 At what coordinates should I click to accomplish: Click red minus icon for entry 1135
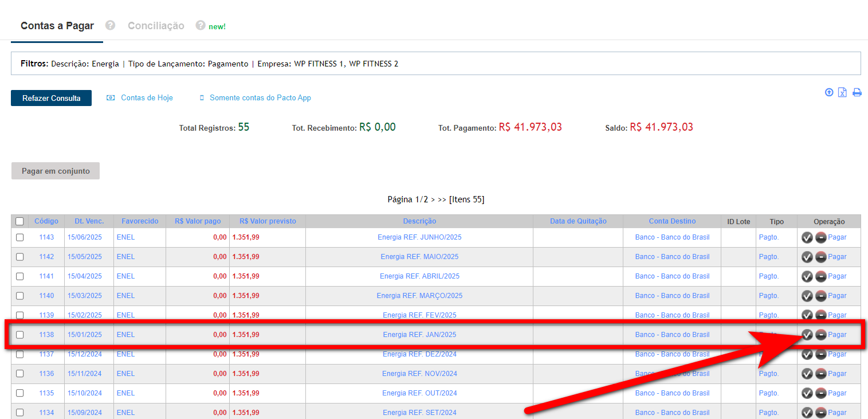[x=820, y=393]
